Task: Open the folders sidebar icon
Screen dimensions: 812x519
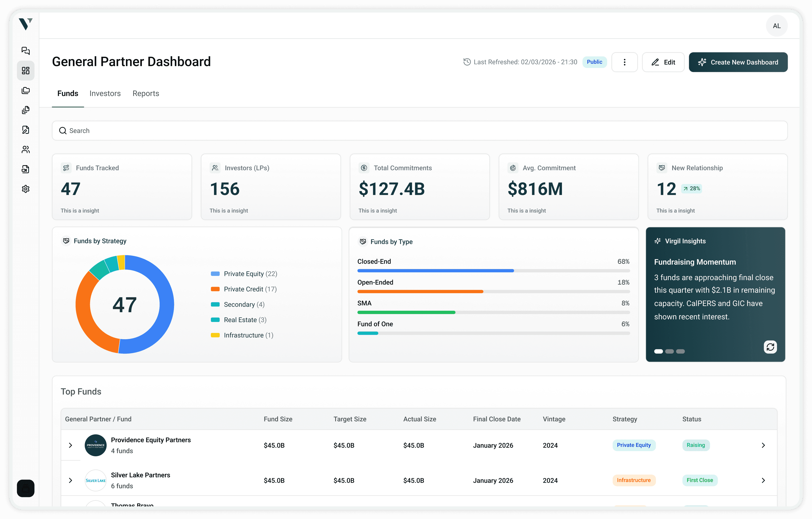Action: point(26,90)
